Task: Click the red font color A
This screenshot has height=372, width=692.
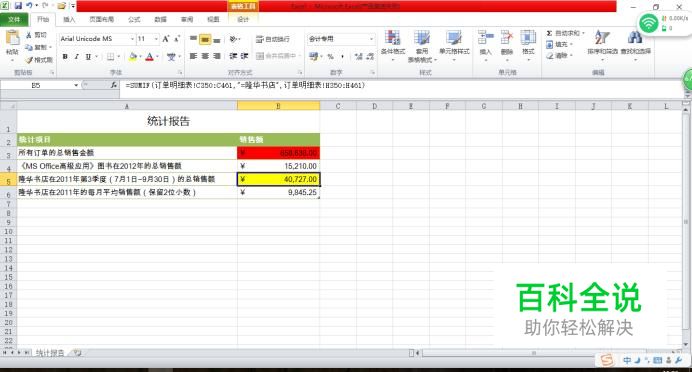Action: coord(149,56)
